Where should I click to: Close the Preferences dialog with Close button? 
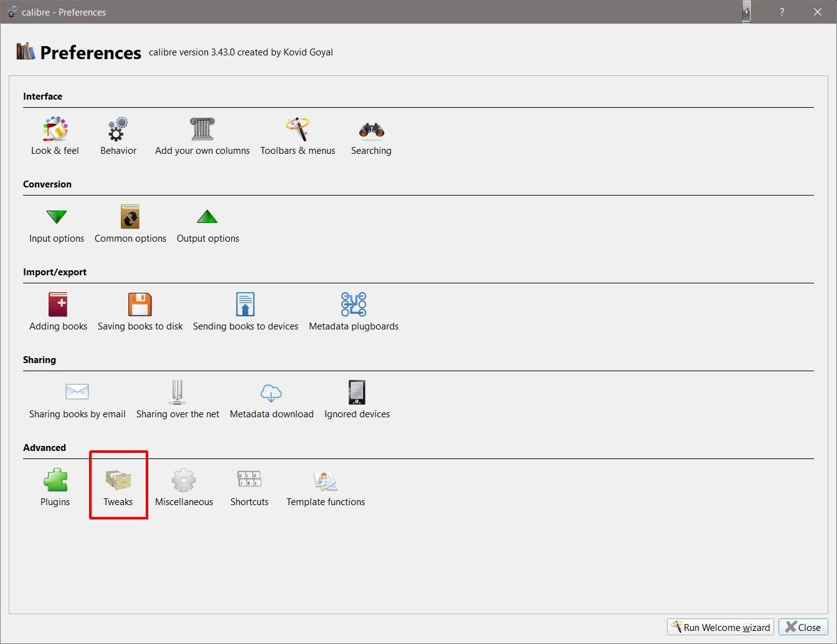[803, 627]
